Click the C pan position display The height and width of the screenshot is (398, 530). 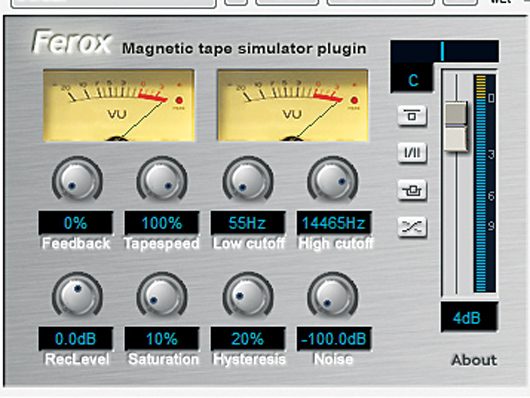click(x=412, y=80)
